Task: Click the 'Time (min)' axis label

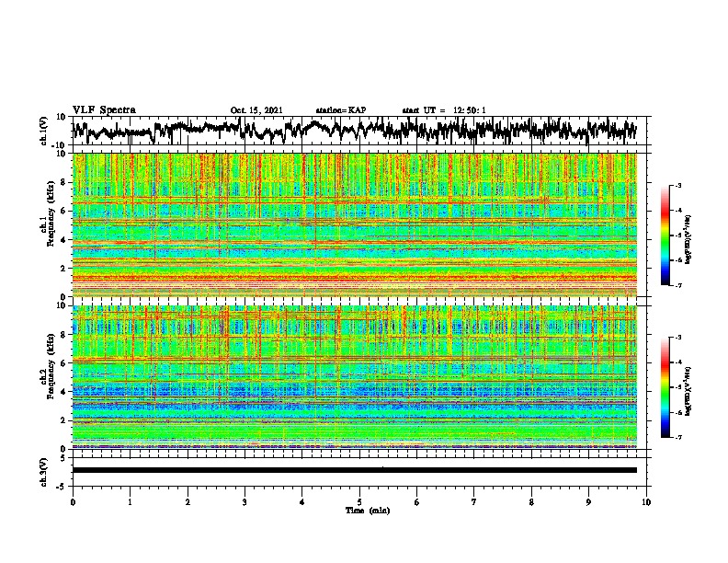Action: (x=368, y=511)
